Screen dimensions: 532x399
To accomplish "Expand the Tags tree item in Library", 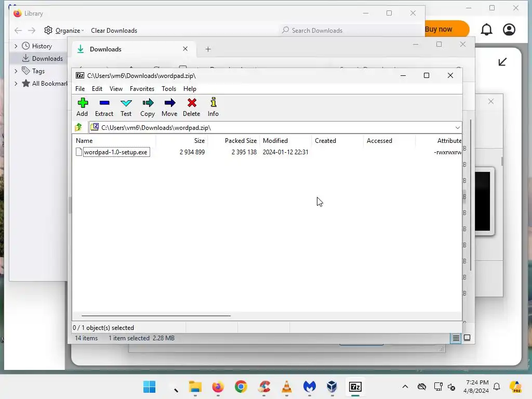I will point(16,71).
